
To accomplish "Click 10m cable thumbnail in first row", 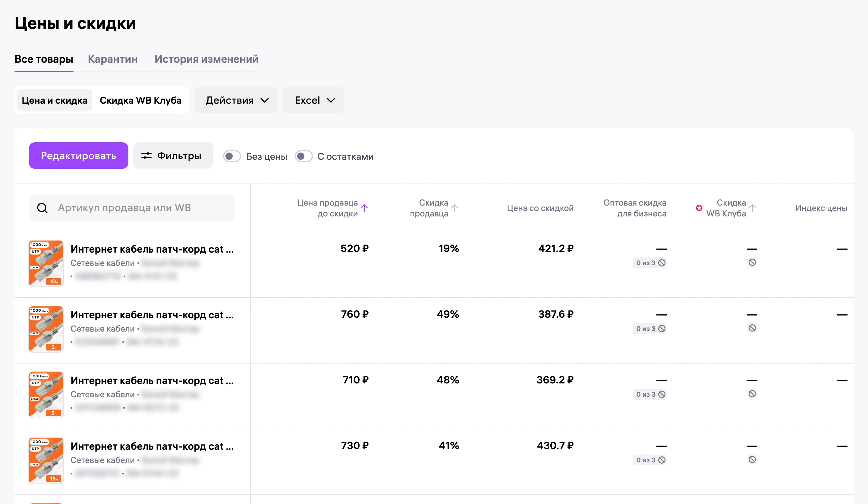I will tap(46, 263).
